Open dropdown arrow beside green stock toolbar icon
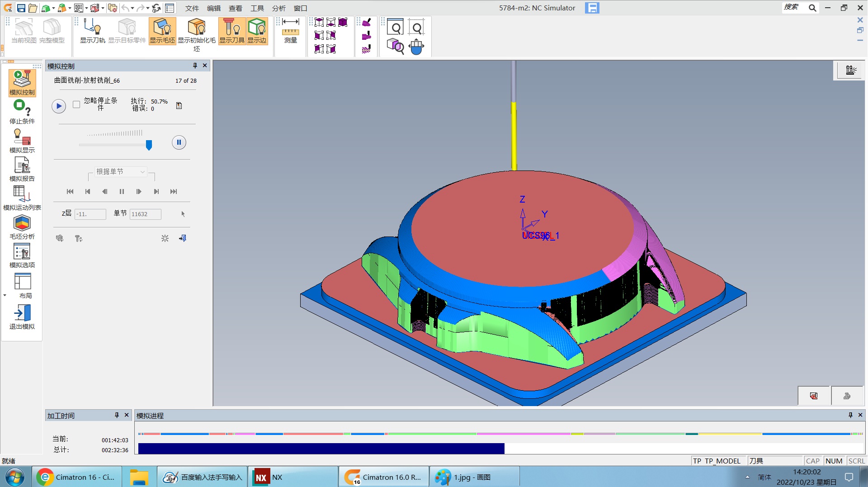This screenshot has height=487, width=868. tap(53, 8)
